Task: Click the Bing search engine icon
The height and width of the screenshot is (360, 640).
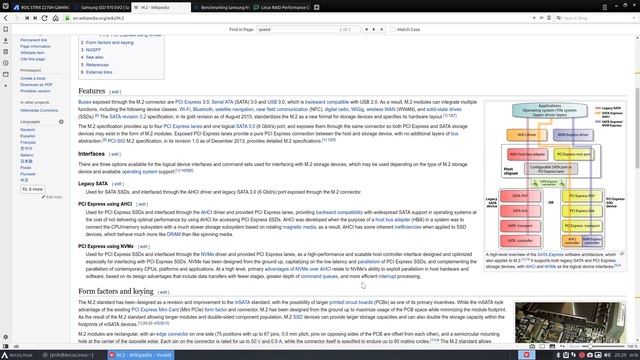Action: pyautogui.click(x=559, y=18)
